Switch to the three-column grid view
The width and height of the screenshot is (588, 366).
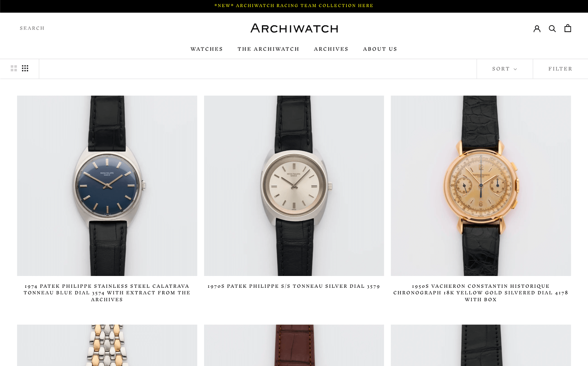25,68
